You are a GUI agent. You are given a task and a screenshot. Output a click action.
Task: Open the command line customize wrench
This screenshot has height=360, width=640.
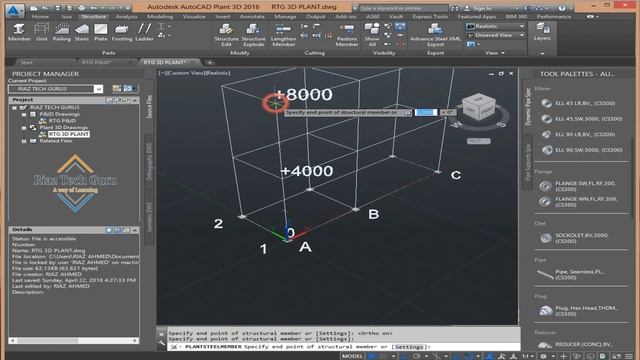pyautogui.click(x=162, y=344)
